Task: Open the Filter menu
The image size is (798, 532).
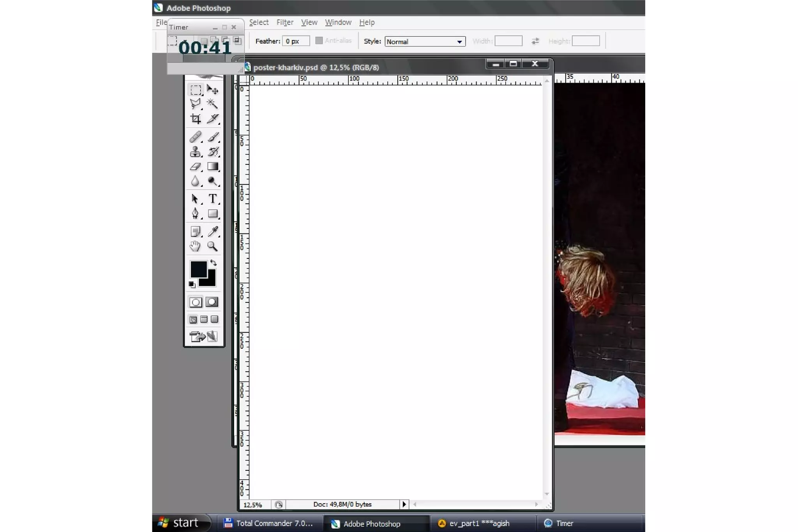Action: [284, 22]
